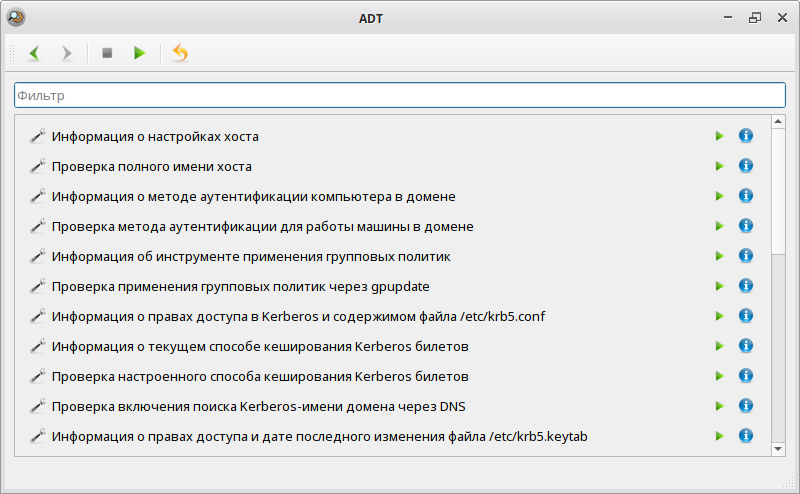Click the gray forward arrow in toolbar
The image size is (800, 494).
tap(67, 53)
